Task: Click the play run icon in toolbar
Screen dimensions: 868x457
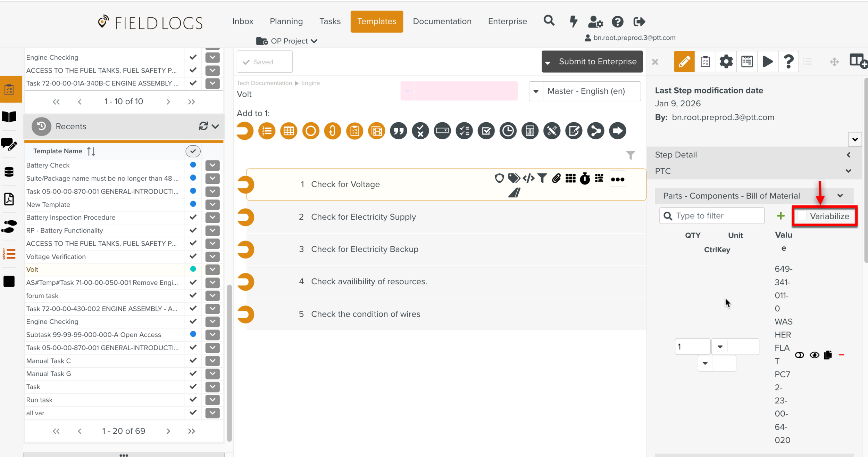Action: coord(768,62)
